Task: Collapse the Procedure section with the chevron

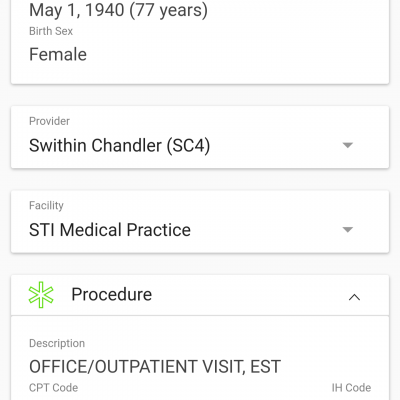Action: 354,297
